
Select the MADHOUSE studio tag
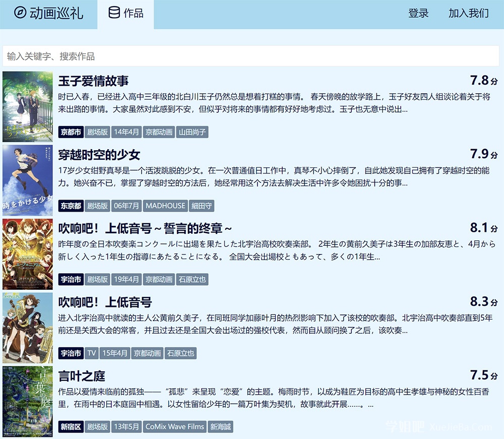click(165, 206)
